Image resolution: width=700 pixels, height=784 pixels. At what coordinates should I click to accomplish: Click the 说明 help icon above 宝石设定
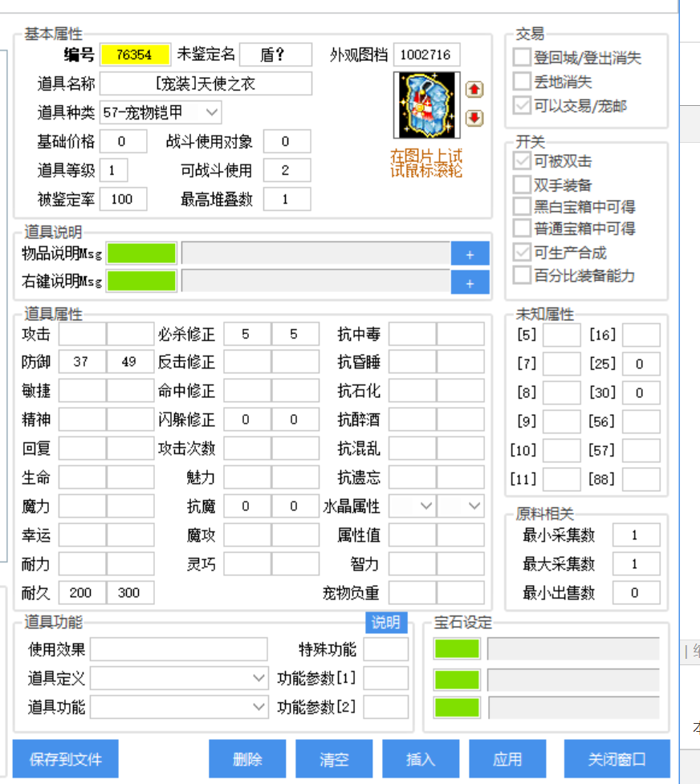pyautogui.click(x=387, y=624)
